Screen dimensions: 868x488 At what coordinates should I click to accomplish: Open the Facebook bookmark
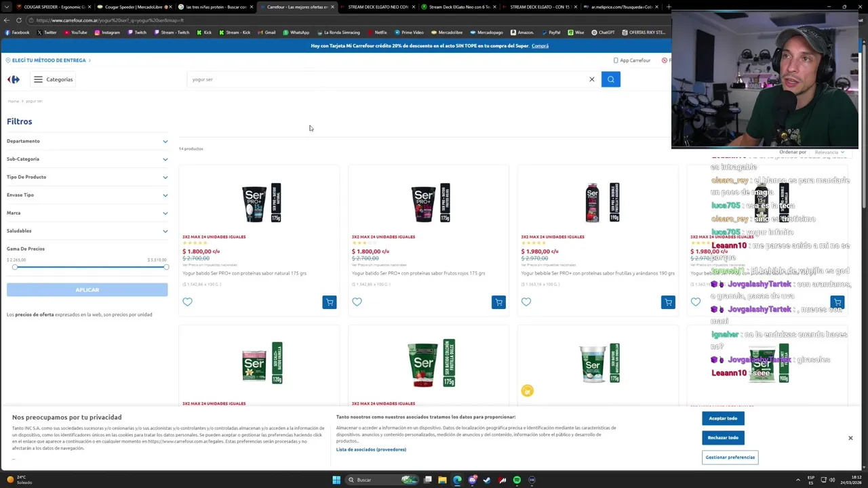point(17,33)
